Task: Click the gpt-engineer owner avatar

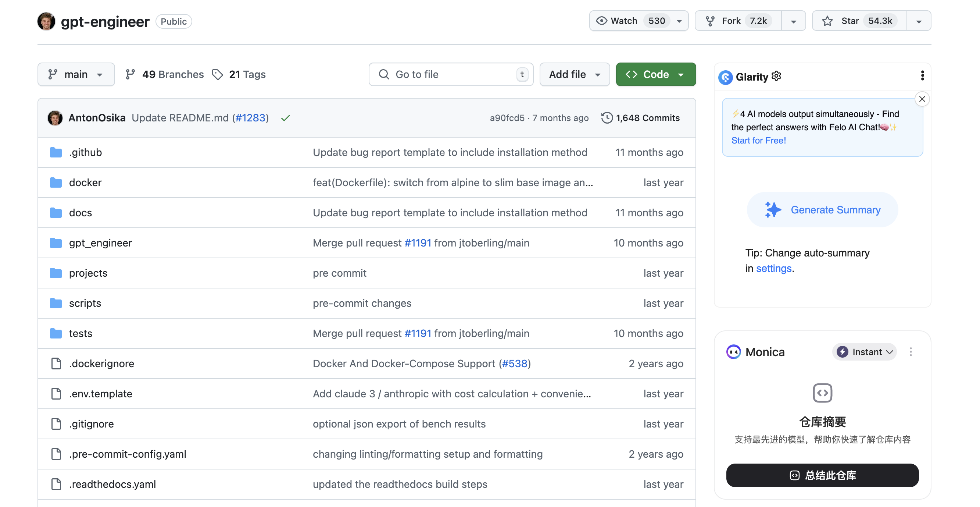Action: (46, 21)
